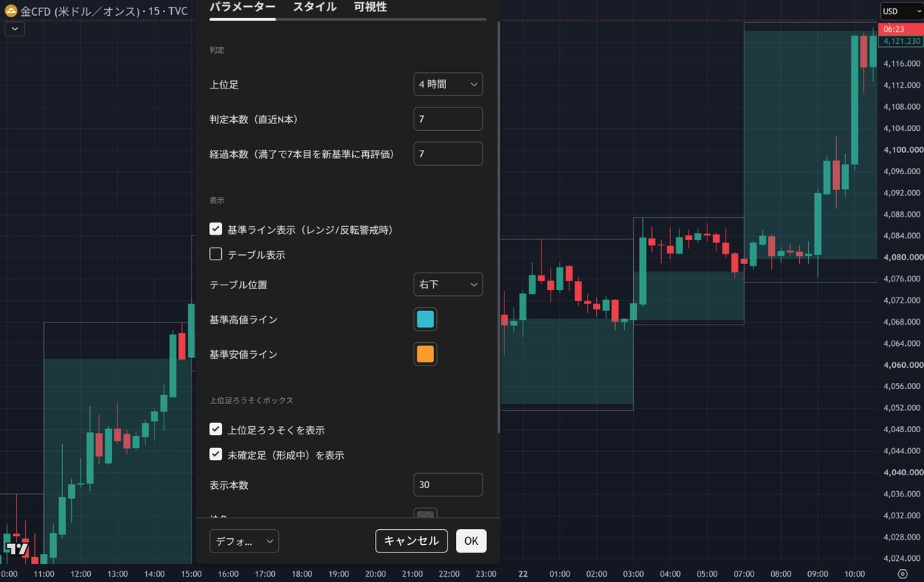Open 基準高値ライン cyan color swatch
The width and height of the screenshot is (924, 582).
426,319
